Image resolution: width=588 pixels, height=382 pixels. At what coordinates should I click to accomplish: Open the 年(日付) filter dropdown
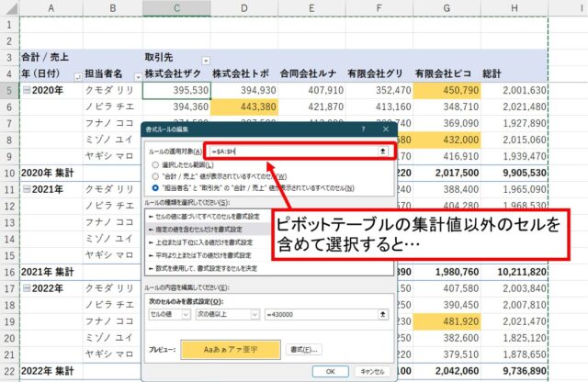coord(78,77)
